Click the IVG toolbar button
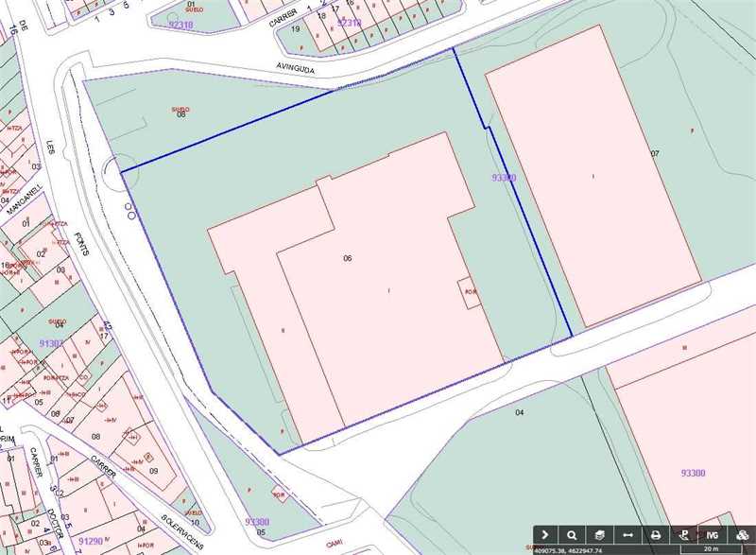The height and width of the screenshot is (555, 756). [x=712, y=534]
